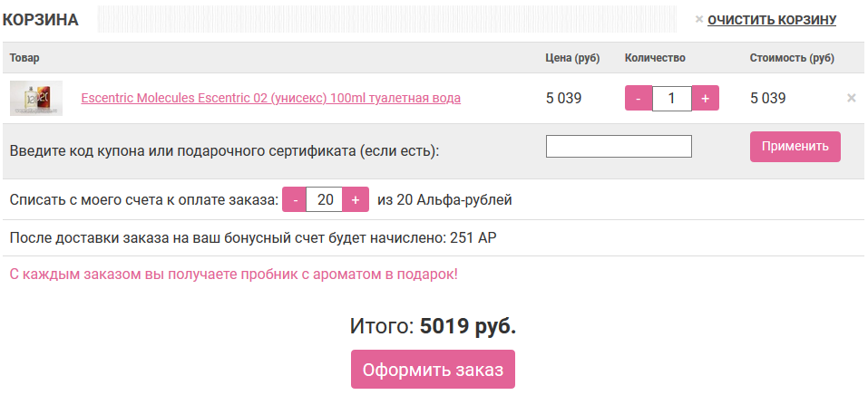Click label 'Введите код купона или подарочного сертификата'
Image resolution: width=868 pixels, height=395 pixels.
click(x=224, y=150)
